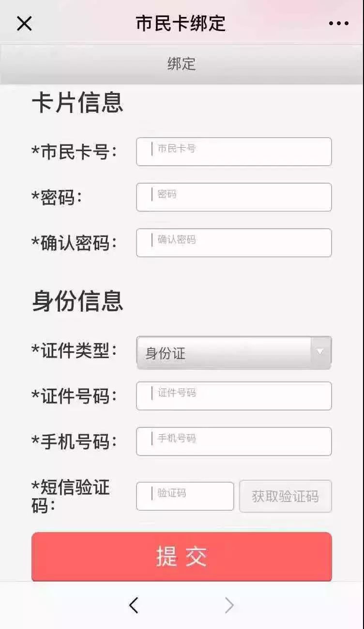
Task: Go back using the left arrow
Action: pyautogui.click(x=134, y=605)
